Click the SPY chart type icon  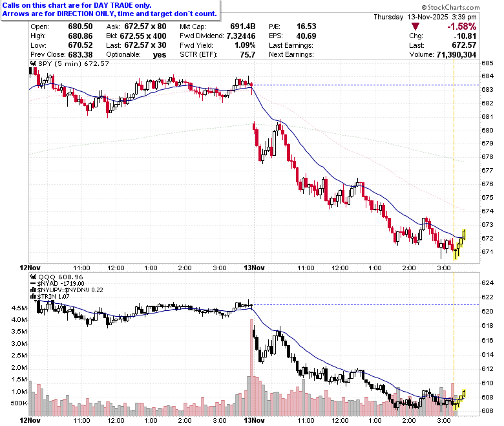(x=33, y=63)
